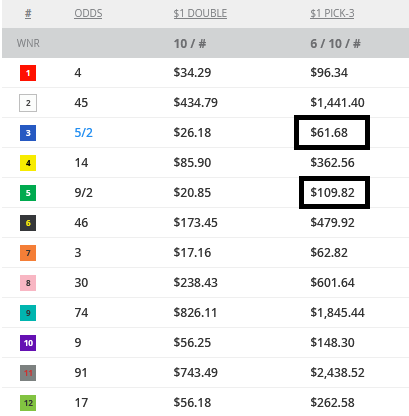Select the yellow number 4 runner icon
Viewport: 409px width, 416px height.
[28, 163]
